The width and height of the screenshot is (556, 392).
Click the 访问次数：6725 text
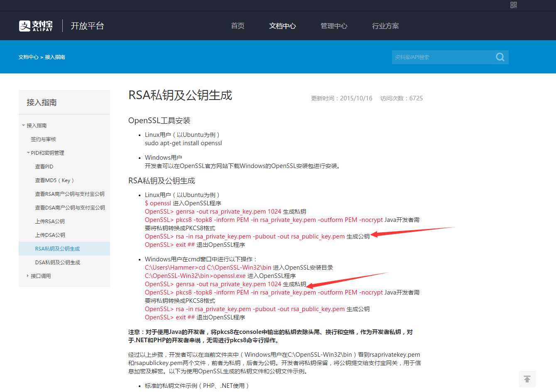tap(402, 98)
